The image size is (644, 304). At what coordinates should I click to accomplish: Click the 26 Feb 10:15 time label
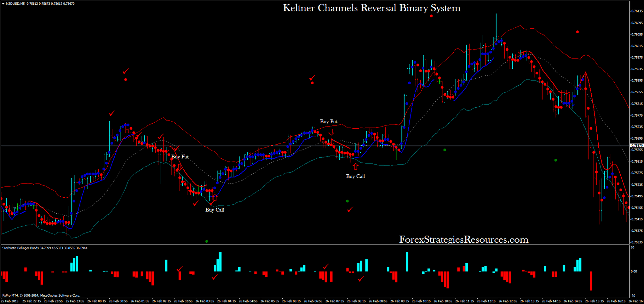coord(421,301)
